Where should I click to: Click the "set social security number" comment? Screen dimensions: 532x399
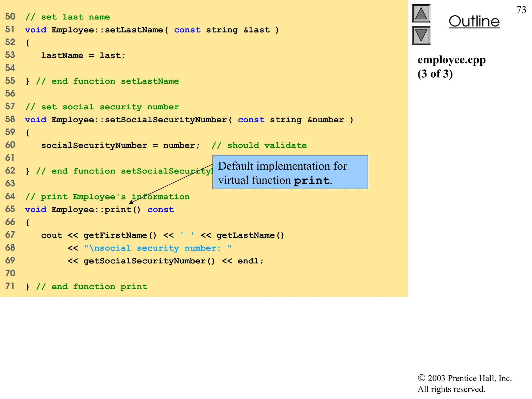(x=102, y=107)
